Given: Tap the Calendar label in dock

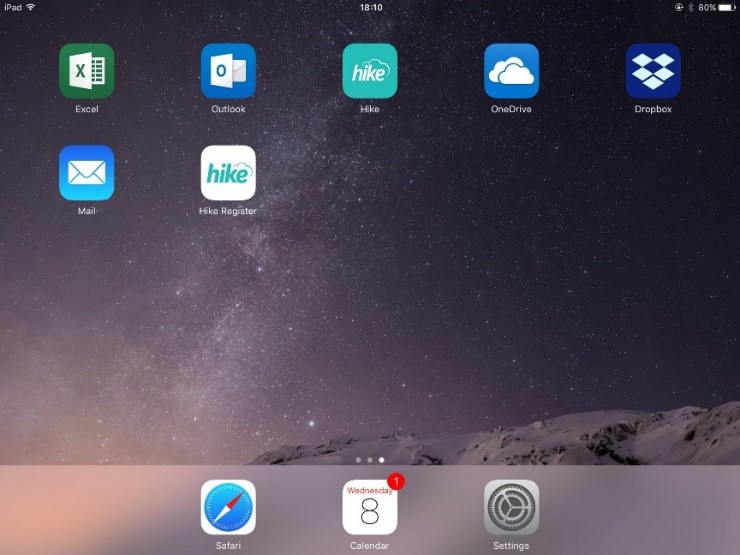Looking at the screenshot, I should coord(370,546).
